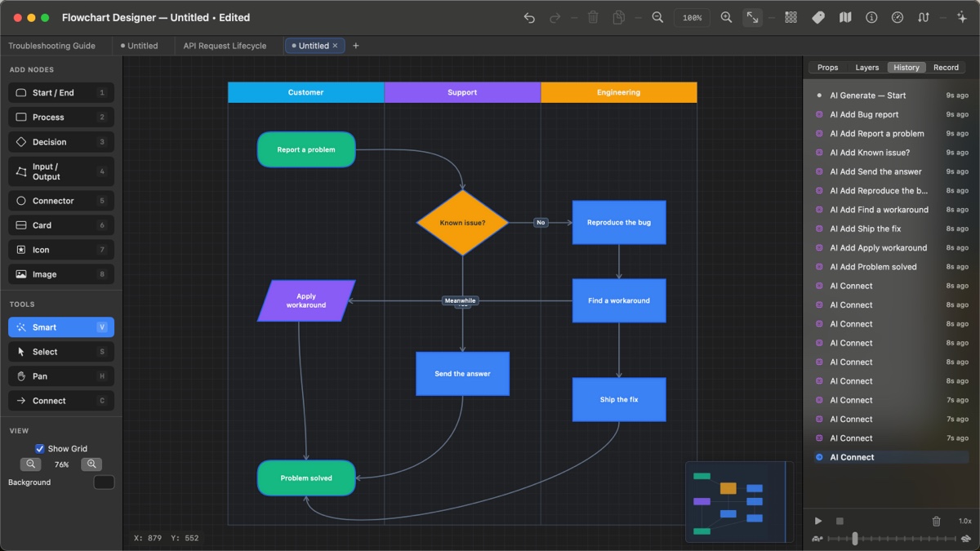Select history entry AI Add Known issue?

tap(892, 153)
